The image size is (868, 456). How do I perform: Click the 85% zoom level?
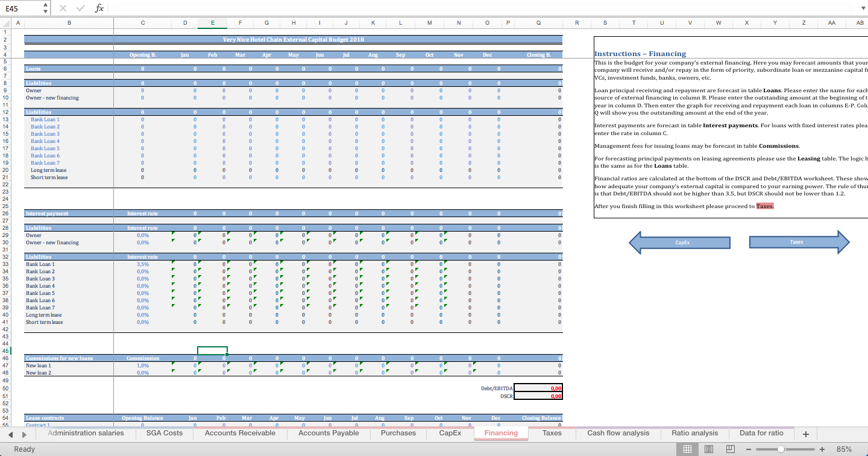tap(844, 449)
